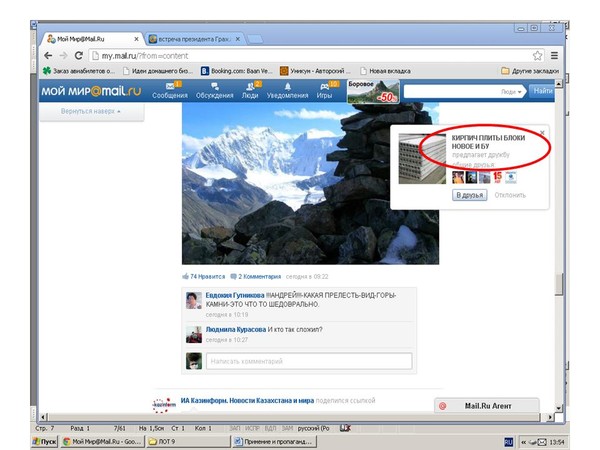The width and height of the screenshot is (600, 450).
Task: Open a new browser tab
Action: click(x=254, y=39)
